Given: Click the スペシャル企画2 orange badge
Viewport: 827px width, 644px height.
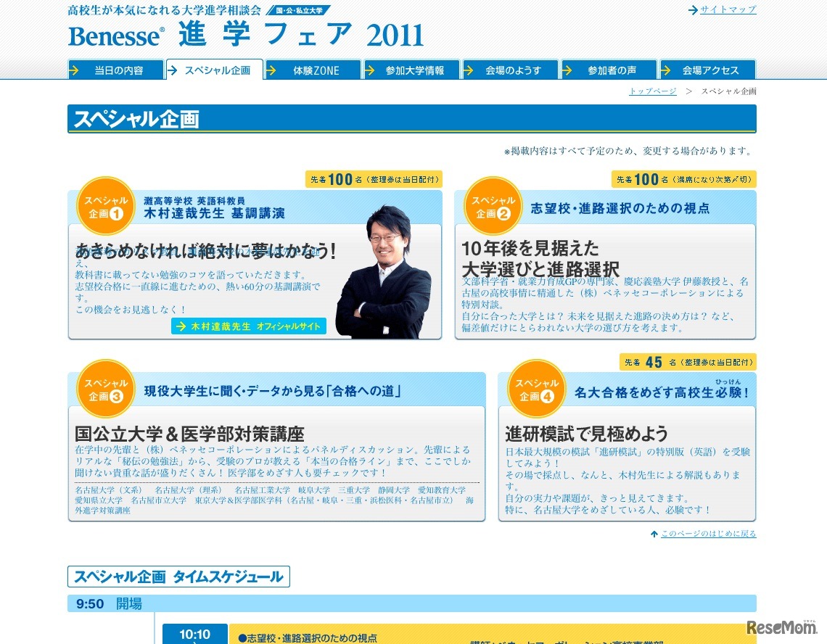Looking at the screenshot, I should (x=493, y=206).
